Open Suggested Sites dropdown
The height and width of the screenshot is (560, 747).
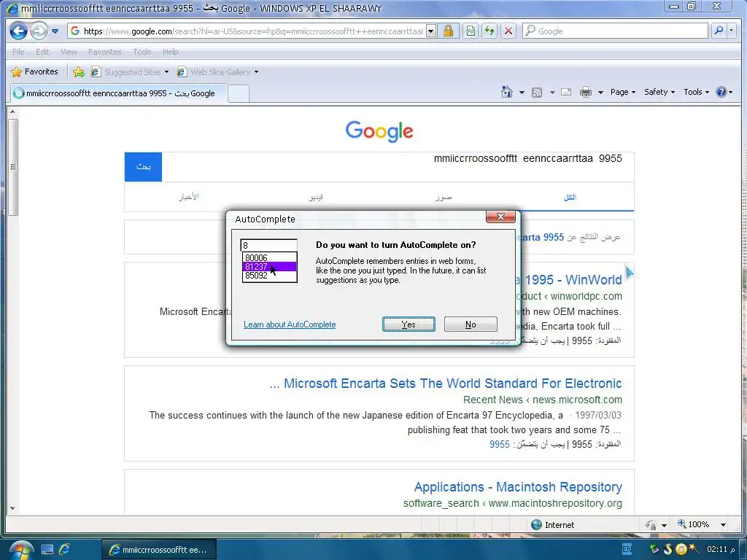[129, 72]
